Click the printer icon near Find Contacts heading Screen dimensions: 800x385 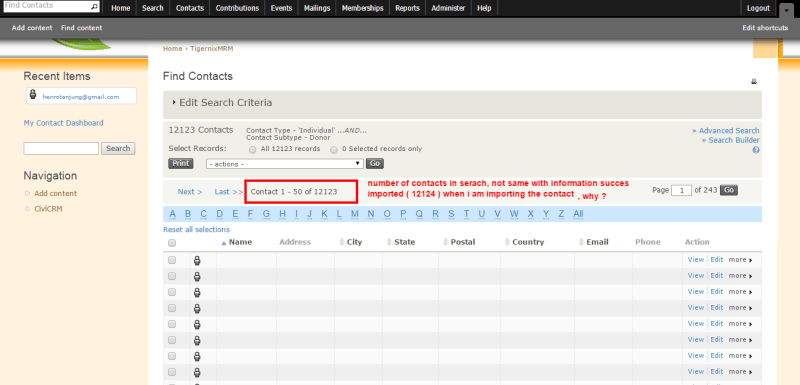(754, 82)
